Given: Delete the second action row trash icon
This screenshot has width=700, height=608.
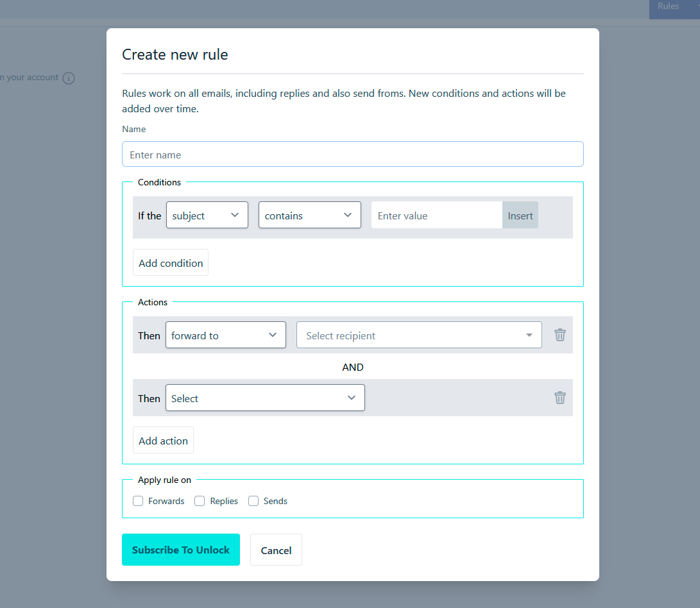Looking at the screenshot, I should point(560,398).
